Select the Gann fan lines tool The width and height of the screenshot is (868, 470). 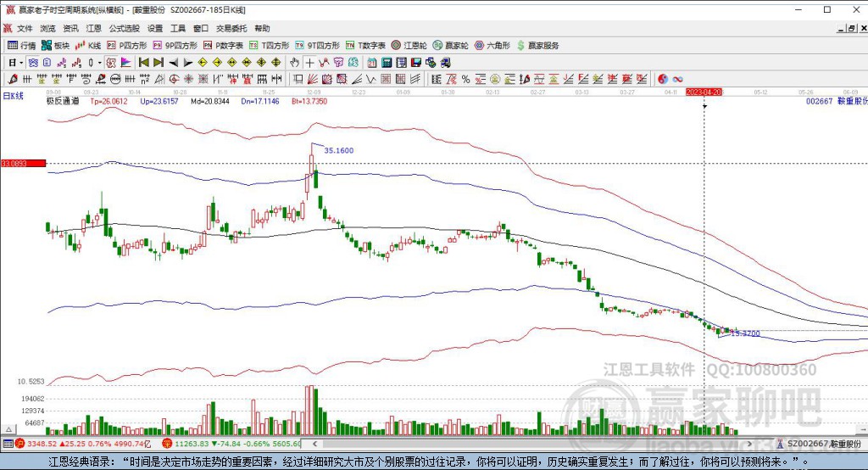pyautogui.click(x=311, y=79)
